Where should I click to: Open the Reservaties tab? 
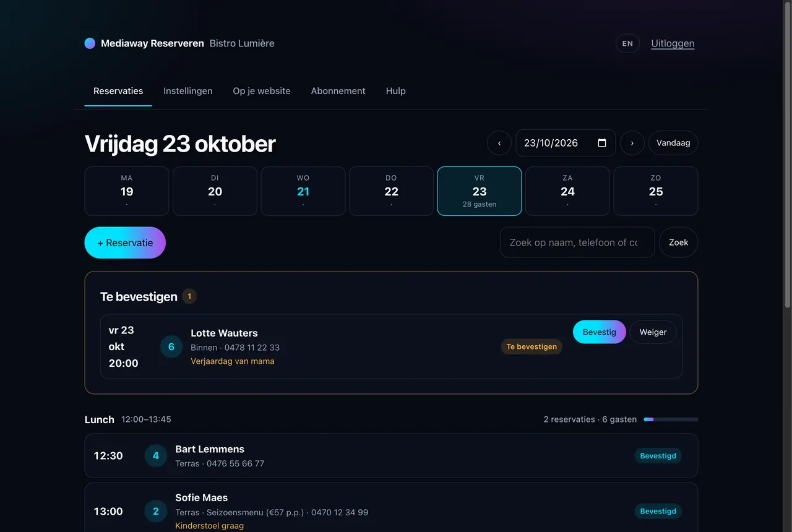(118, 91)
